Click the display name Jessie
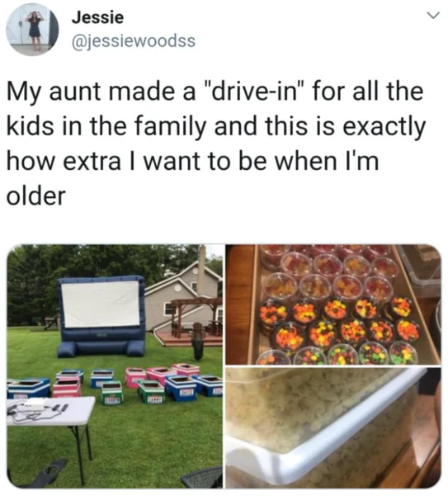Screen dimensions: 448x500 coord(97,17)
